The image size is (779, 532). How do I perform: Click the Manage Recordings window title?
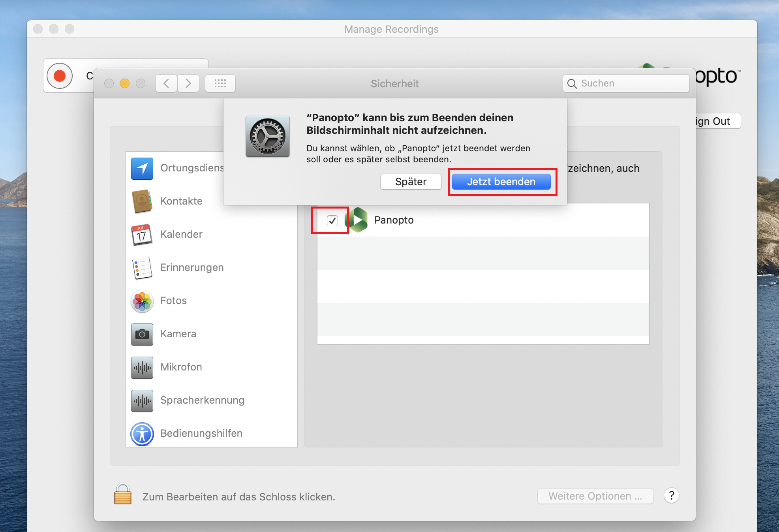point(391,29)
